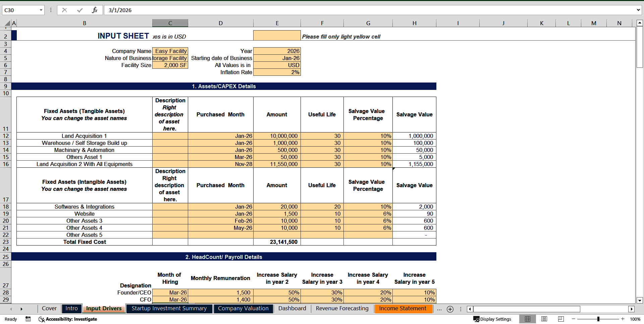Open Display Settings in status bar

pos(492,319)
